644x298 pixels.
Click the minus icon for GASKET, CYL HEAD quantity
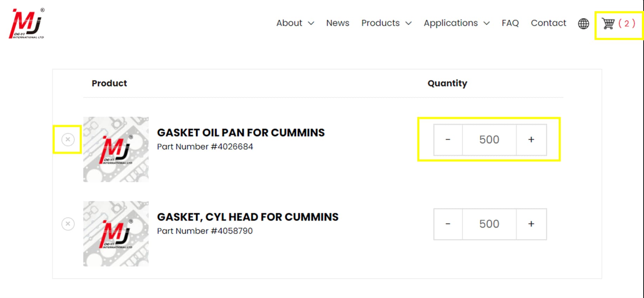[448, 223]
